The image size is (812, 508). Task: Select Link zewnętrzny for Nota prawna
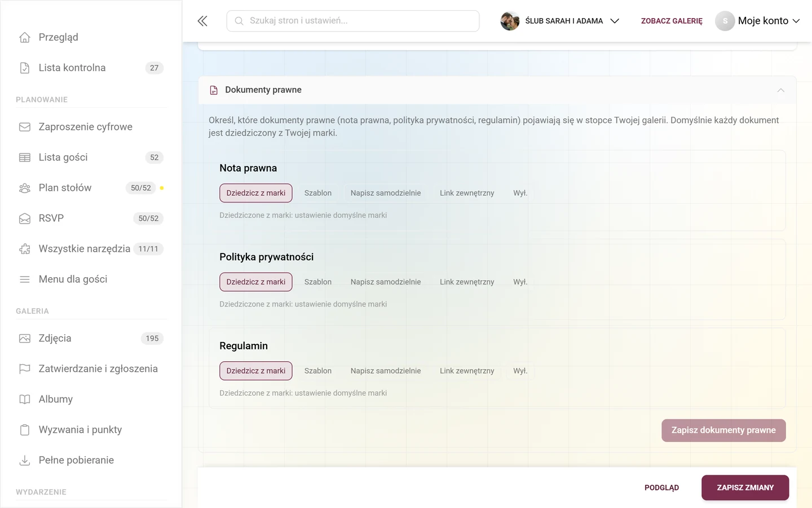pyautogui.click(x=467, y=193)
